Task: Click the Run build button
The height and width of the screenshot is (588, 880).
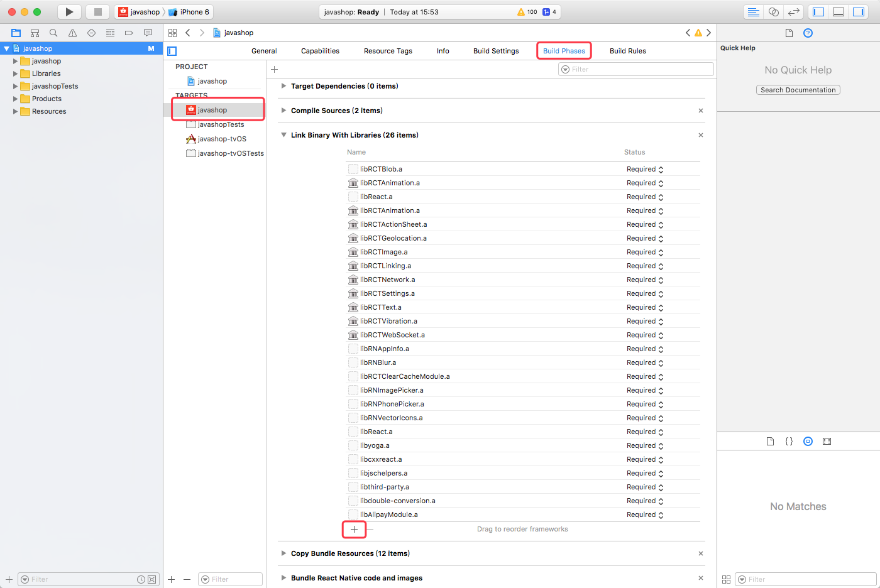Action: (69, 12)
